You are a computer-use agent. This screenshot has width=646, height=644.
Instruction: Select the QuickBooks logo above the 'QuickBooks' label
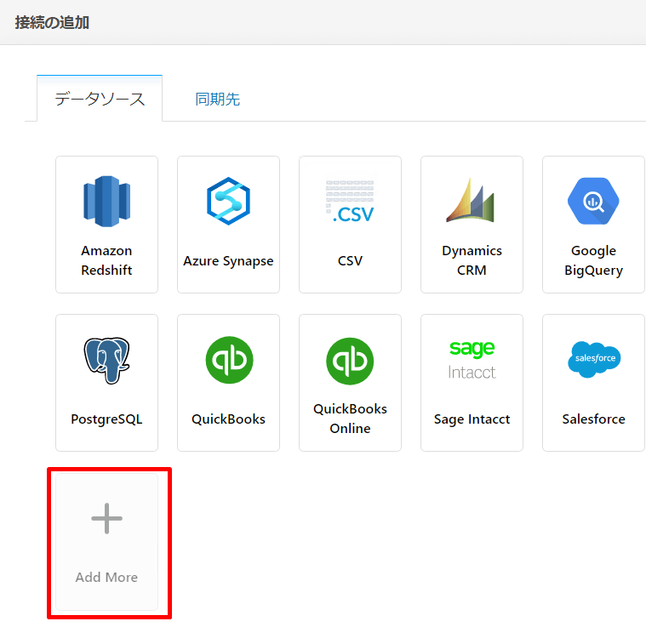[x=229, y=360]
